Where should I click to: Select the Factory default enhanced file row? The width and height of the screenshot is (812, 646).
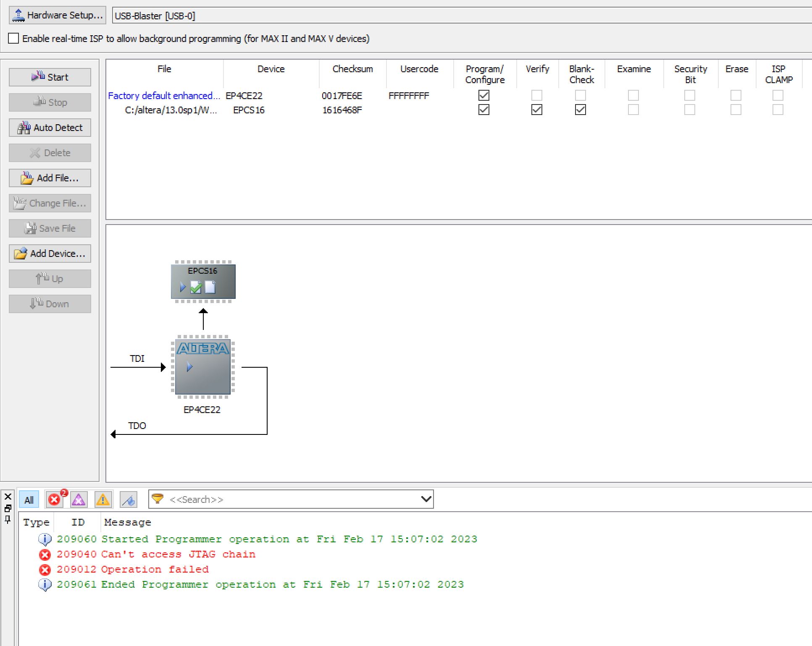tap(164, 96)
